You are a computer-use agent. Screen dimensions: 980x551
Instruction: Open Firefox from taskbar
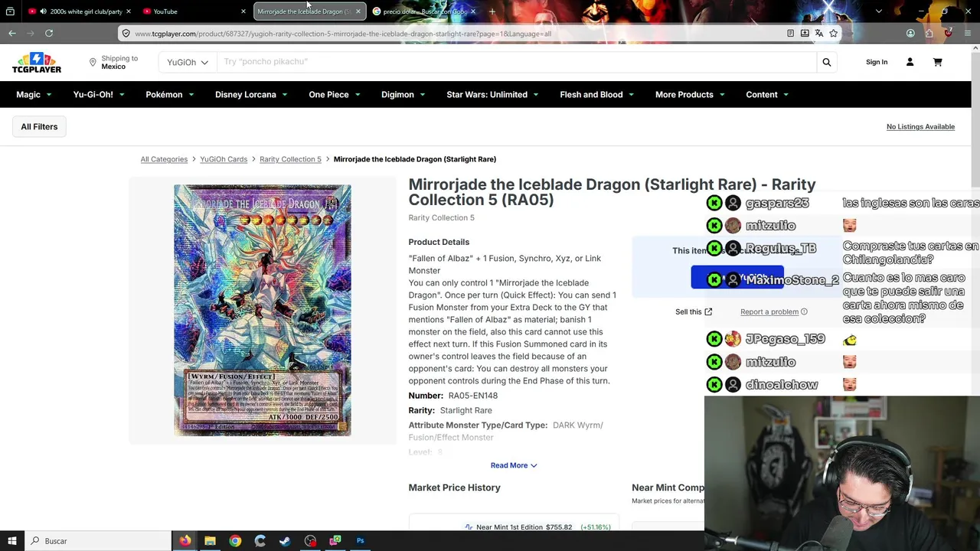click(185, 541)
